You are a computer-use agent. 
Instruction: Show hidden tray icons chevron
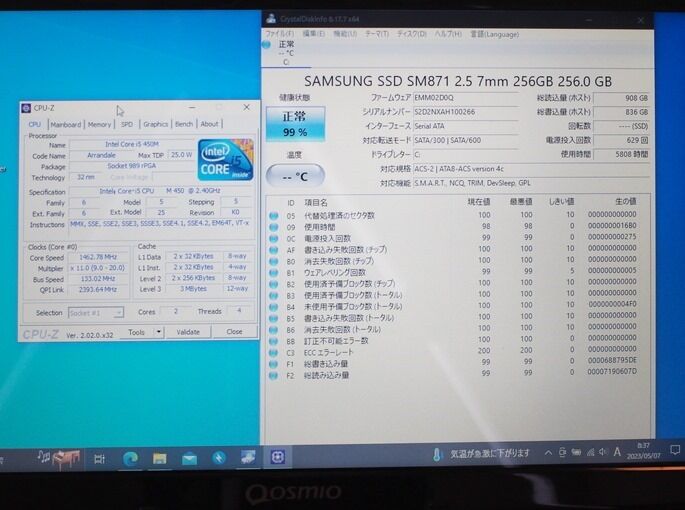tap(548, 453)
